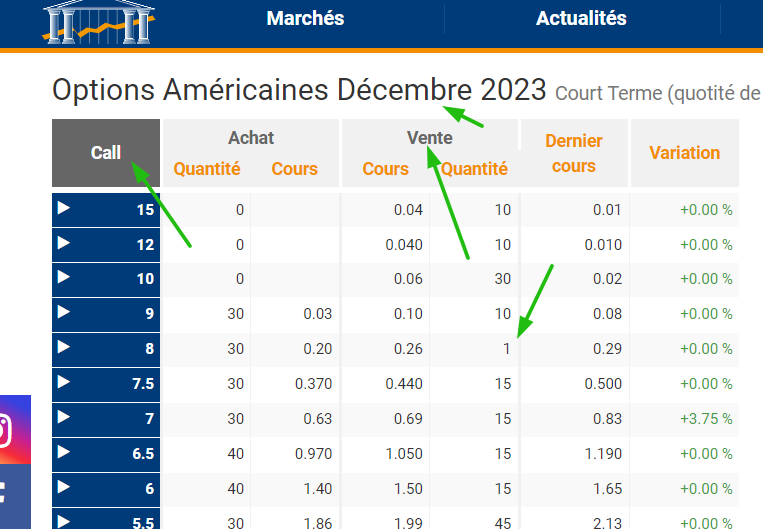
Task: Click the arrow beside strike 6.5
Action: (64, 453)
